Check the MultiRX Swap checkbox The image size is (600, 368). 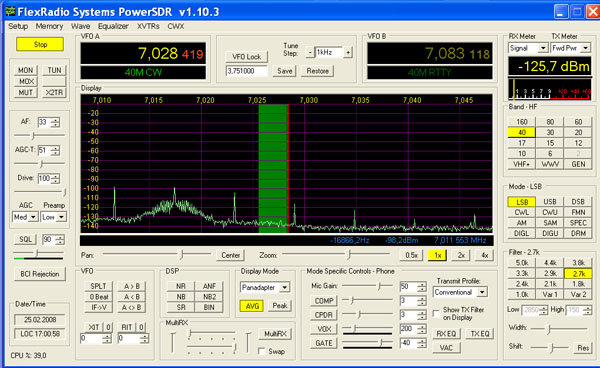[x=262, y=351]
